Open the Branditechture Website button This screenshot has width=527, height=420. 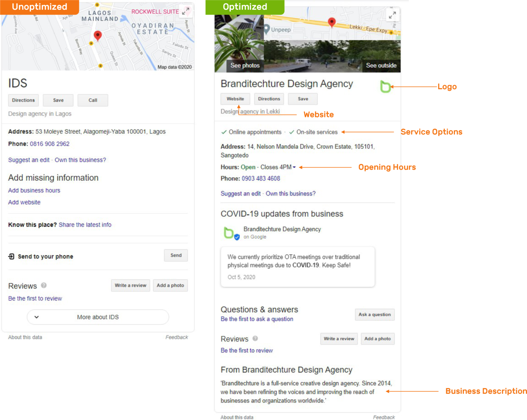pyautogui.click(x=235, y=99)
